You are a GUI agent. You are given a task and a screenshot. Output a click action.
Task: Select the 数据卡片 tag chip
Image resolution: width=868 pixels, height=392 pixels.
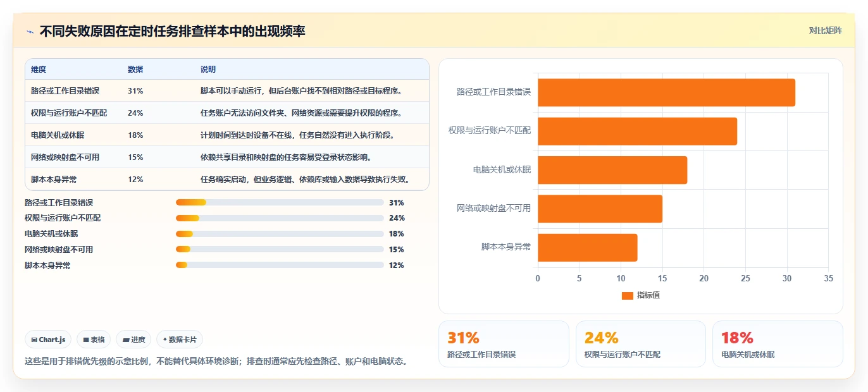point(180,340)
